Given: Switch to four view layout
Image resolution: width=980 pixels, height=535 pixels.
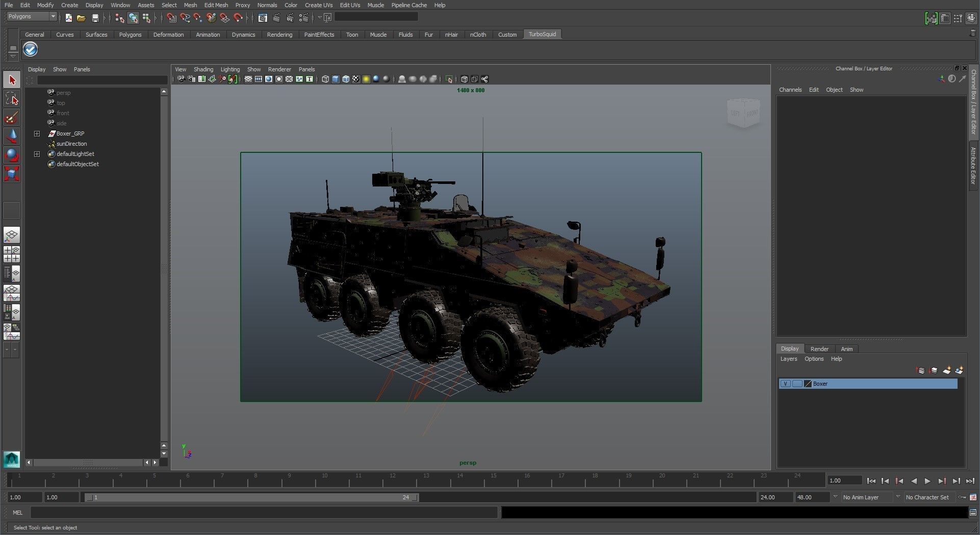Looking at the screenshot, I should tap(12, 254).
